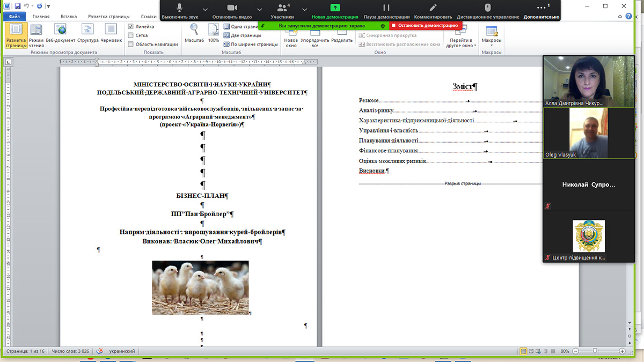Set zoom to 100% icon

point(214,34)
